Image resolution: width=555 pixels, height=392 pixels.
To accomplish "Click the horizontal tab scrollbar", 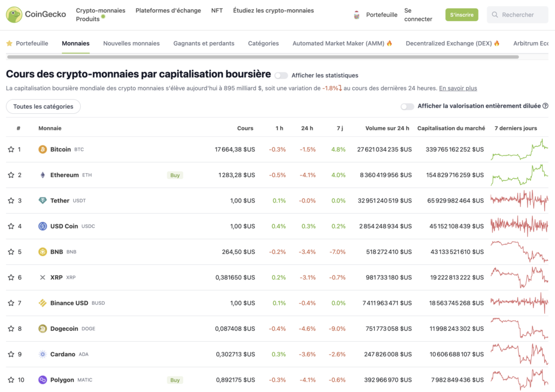I will point(263,57).
